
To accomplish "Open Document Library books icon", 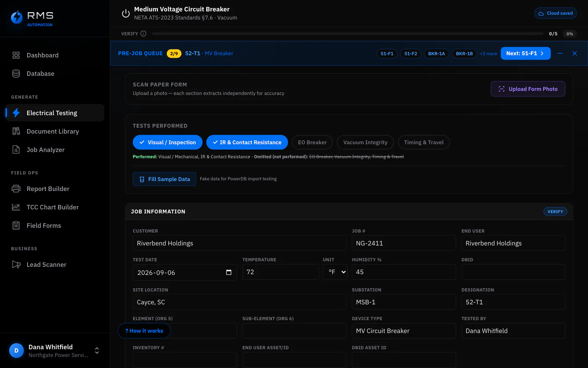I will 16,131.
